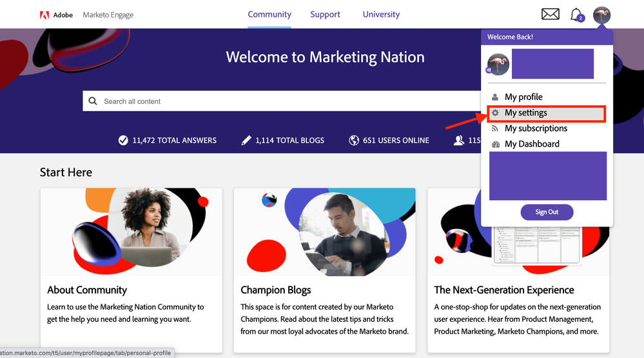Click the search magnifier icon

[93, 101]
